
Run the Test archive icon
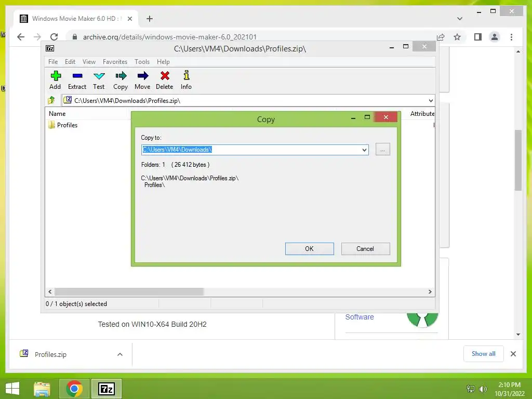point(99,76)
